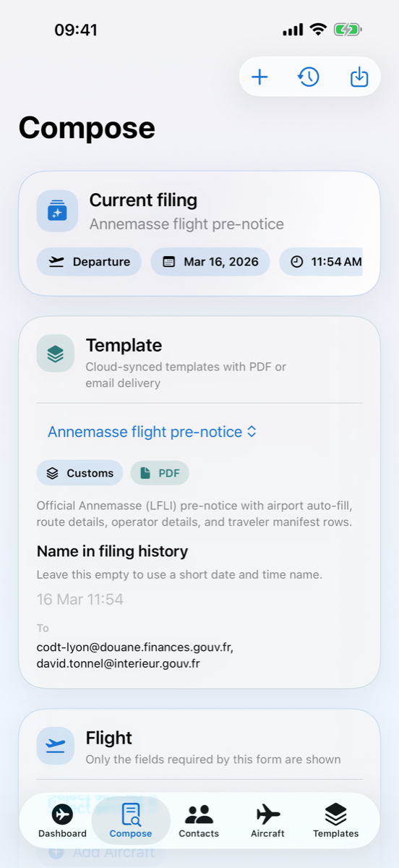Tap the recipient email addresses text
This screenshot has height=868, width=399.
point(135,655)
